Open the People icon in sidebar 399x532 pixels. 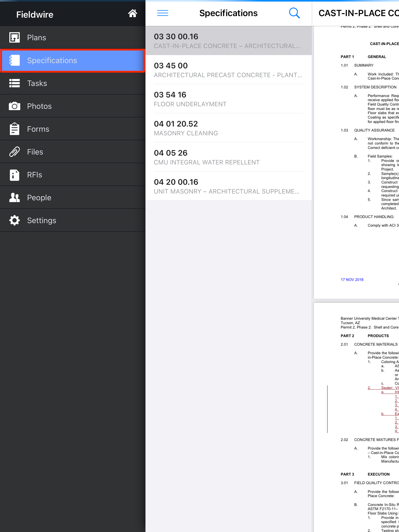15,197
